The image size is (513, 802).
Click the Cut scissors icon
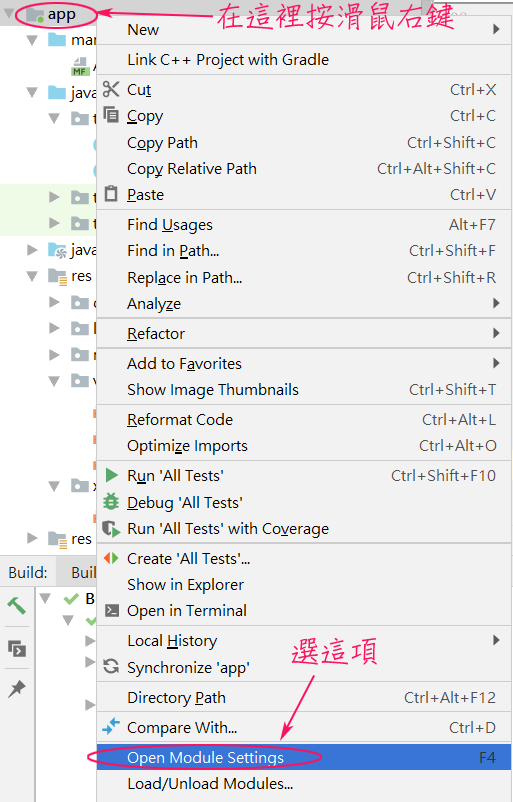tap(111, 89)
